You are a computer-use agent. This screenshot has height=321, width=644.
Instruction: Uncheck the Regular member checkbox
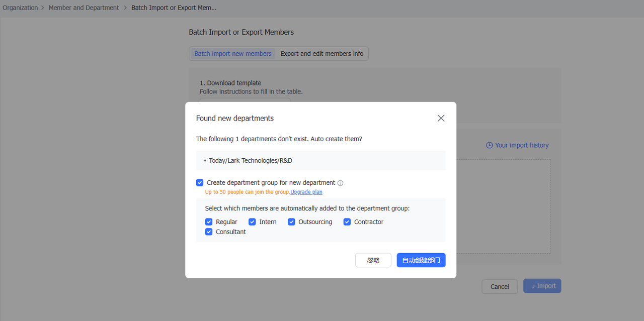(x=209, y=222)
